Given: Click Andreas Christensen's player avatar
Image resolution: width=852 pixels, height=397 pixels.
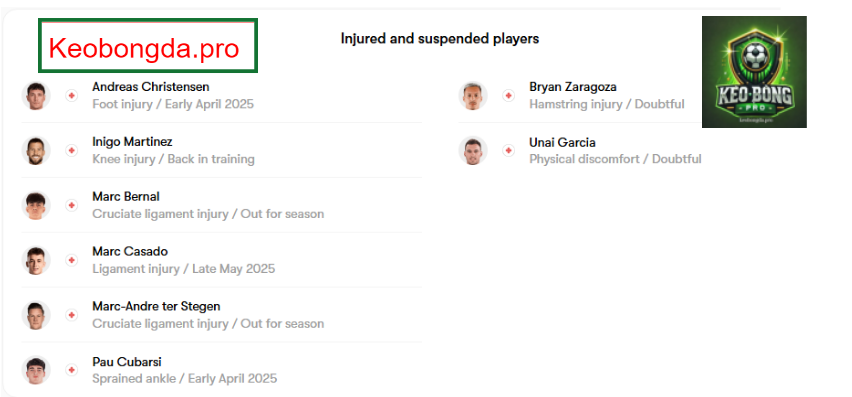Looking at the screenshot, I should tap(36, 96).
